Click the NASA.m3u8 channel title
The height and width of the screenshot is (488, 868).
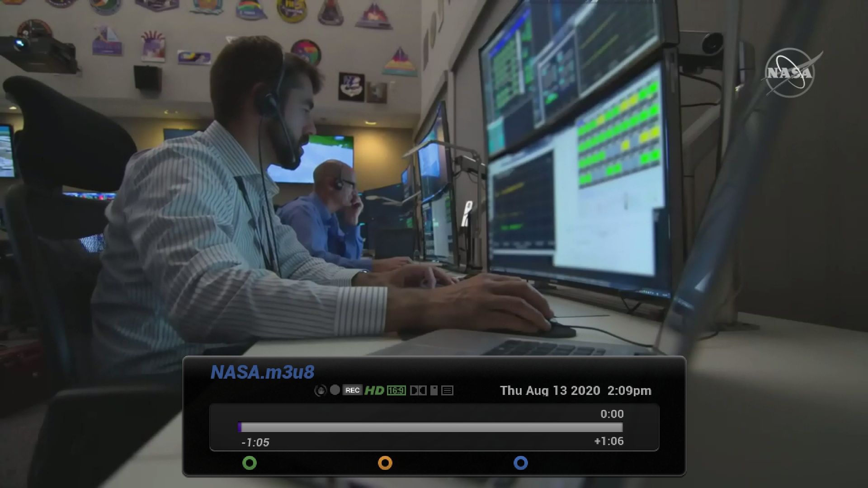tap(262, 372)
